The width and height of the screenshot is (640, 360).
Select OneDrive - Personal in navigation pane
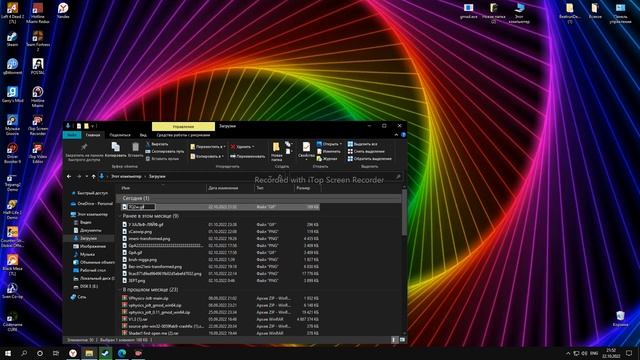pyautogui.click(x=92, y=203)
